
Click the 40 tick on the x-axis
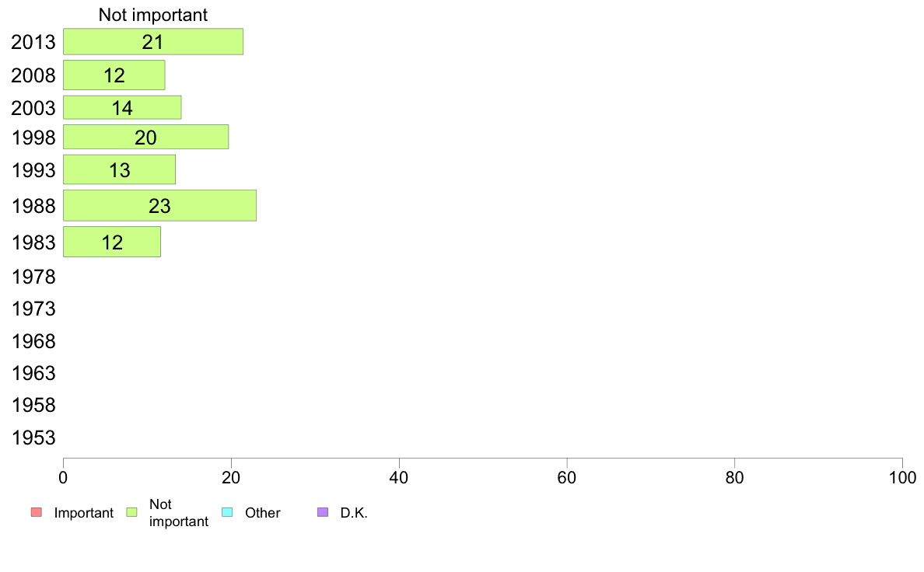pyautogui.click(x=399, y=477)
